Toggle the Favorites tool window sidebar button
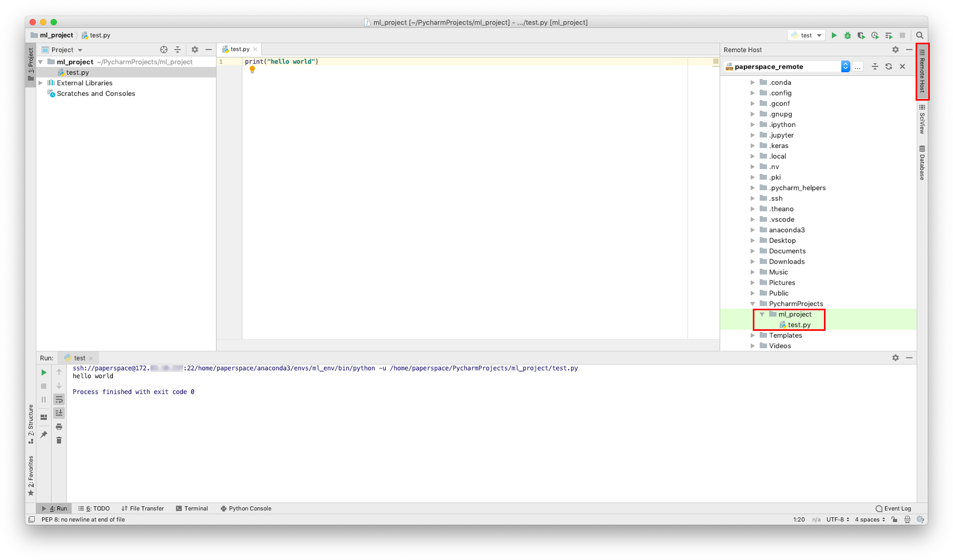Viewport: 953px width, 560px height. tap(31, 476)
